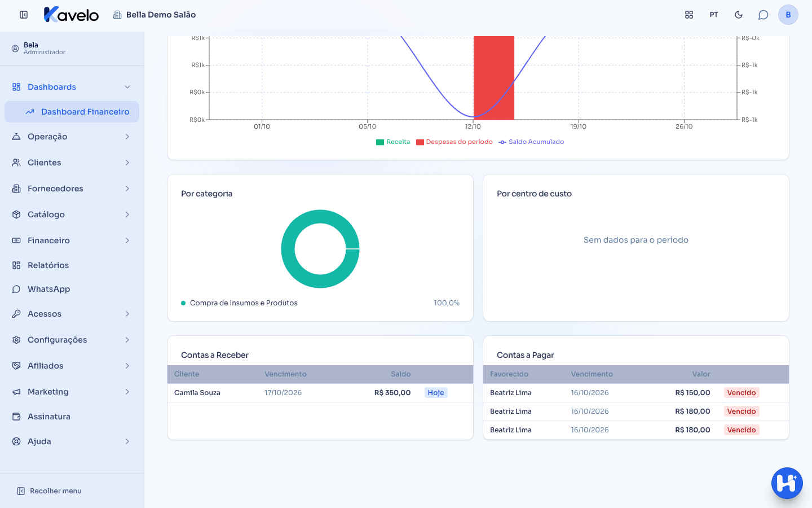The height and width of the screenshot is (508, 812).
Task: Sort Contas a Receber by Vencimento header
Action: point(286,374)
